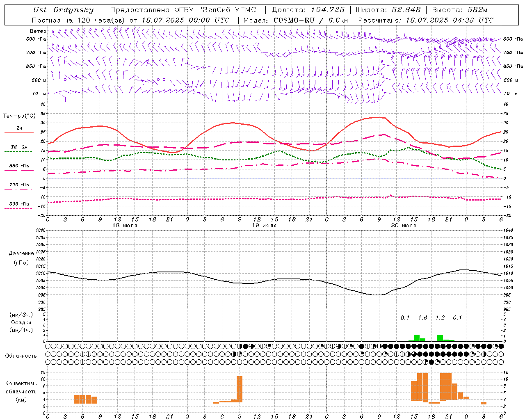Click the 'Td 2м' dew point legend label

point(19,147)
